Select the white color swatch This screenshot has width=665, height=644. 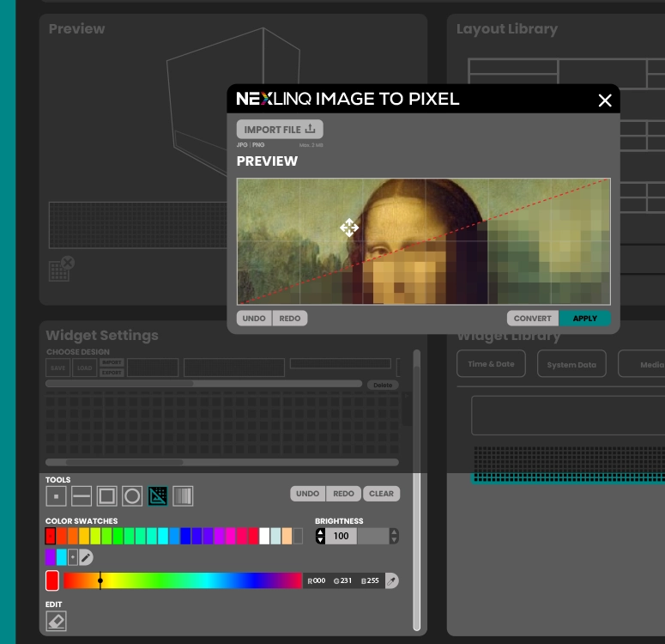(264, 536)
